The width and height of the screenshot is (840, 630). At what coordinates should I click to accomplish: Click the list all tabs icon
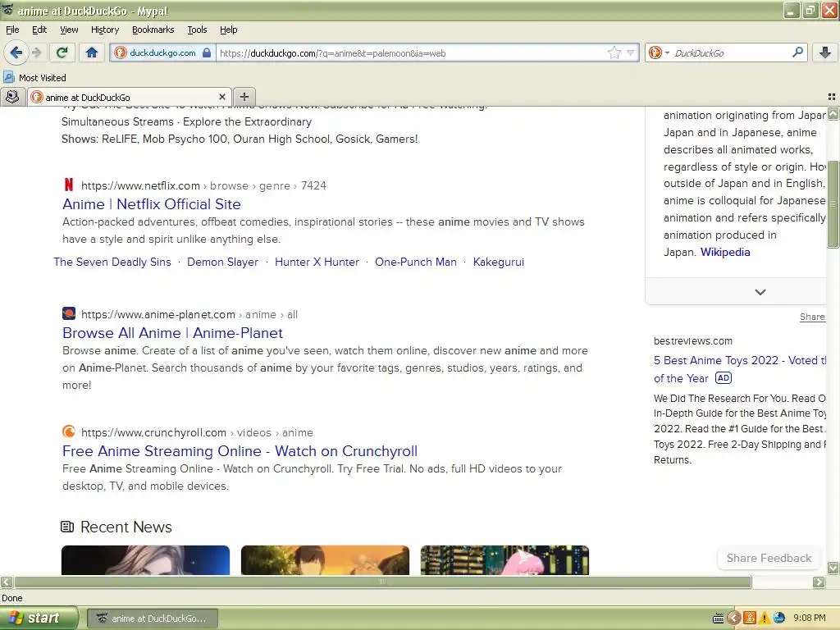pyautogui.click(x=832, y=97)
